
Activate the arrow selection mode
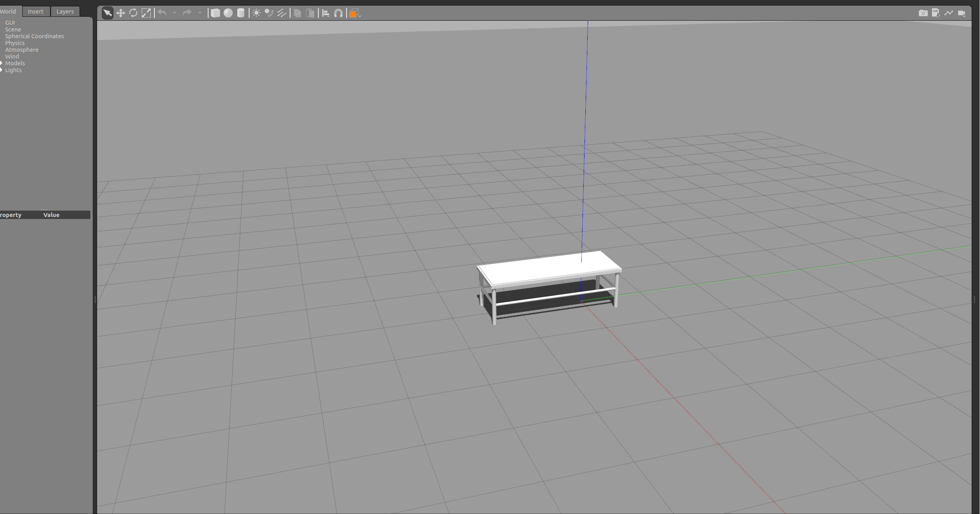(107, 13)
